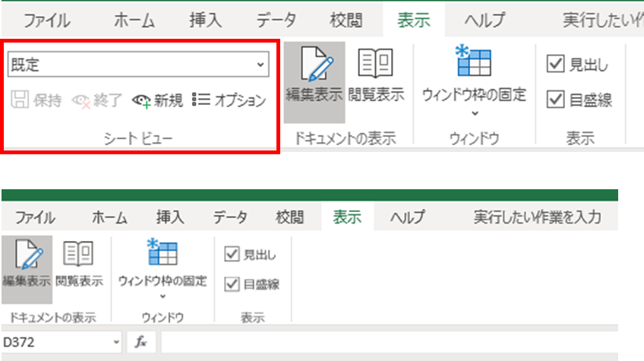Select 閲覧表示 in the upper ribbon
Screen dimensions: 644x361
click(376, 76)
